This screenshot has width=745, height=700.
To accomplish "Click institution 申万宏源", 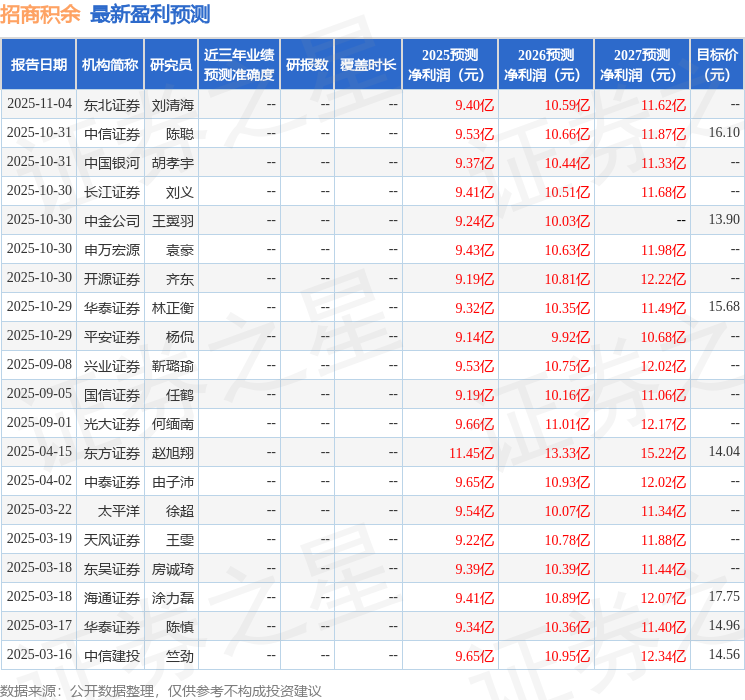I will tap(112, 250).
